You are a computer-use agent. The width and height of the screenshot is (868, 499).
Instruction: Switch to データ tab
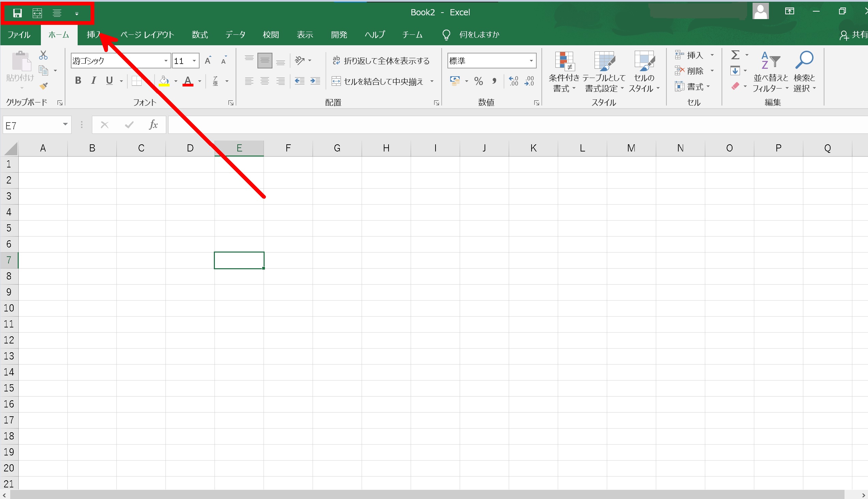click(236, 35)
